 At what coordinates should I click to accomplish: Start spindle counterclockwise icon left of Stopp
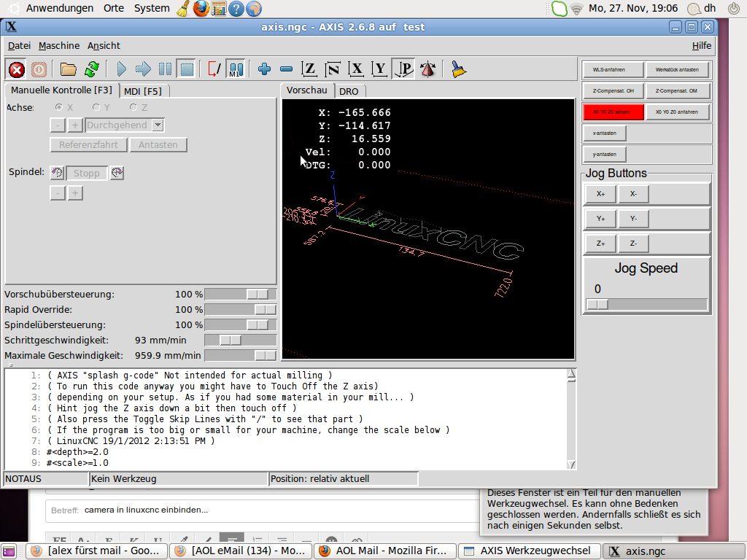pyautogui.click(x=57, y=173)
